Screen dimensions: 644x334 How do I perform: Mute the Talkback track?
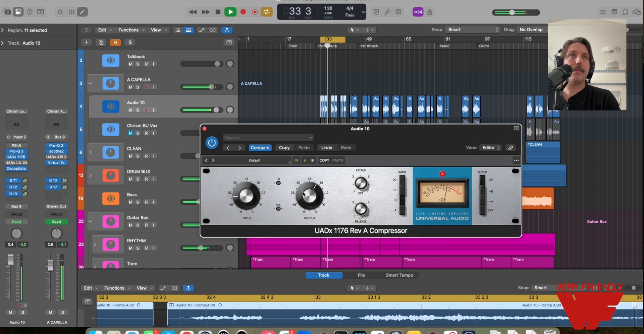(131, 64)
